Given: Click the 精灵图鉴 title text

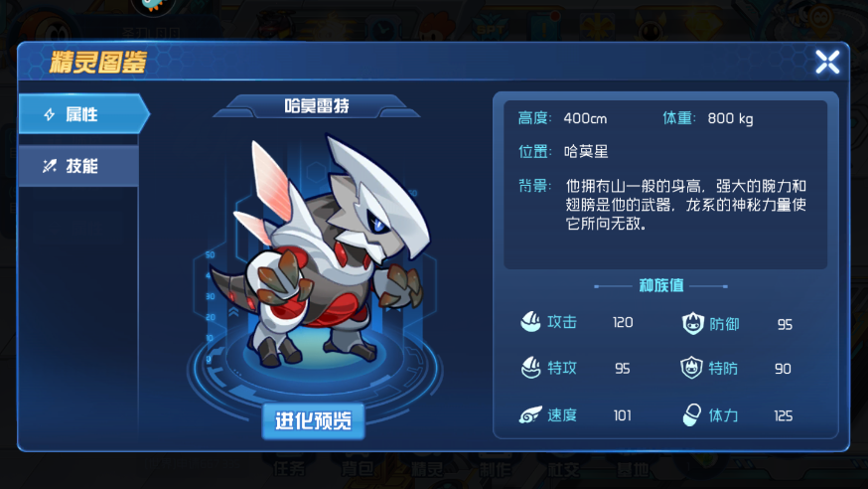Looking at the screenshot, I should [x=98, y=62].
